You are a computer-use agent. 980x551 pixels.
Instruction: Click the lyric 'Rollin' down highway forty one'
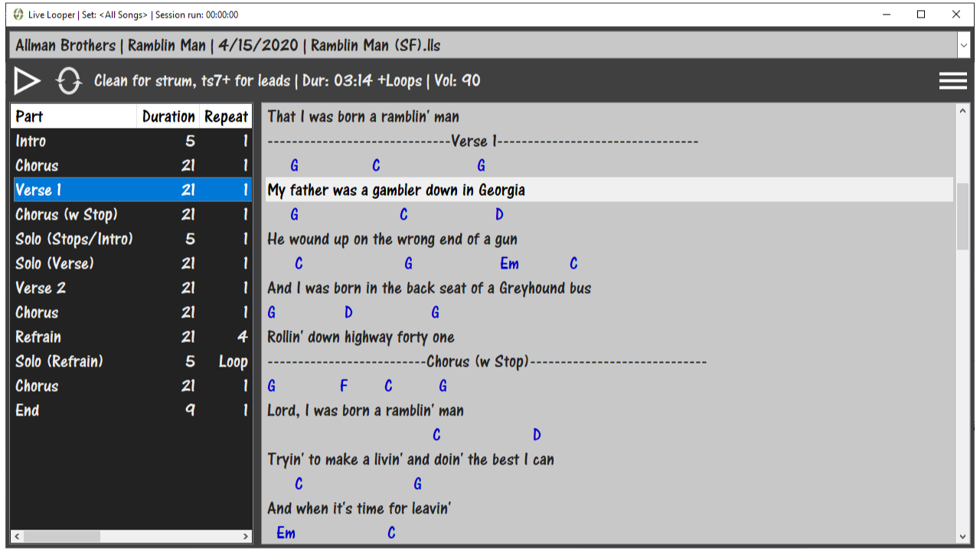[361, 337]
